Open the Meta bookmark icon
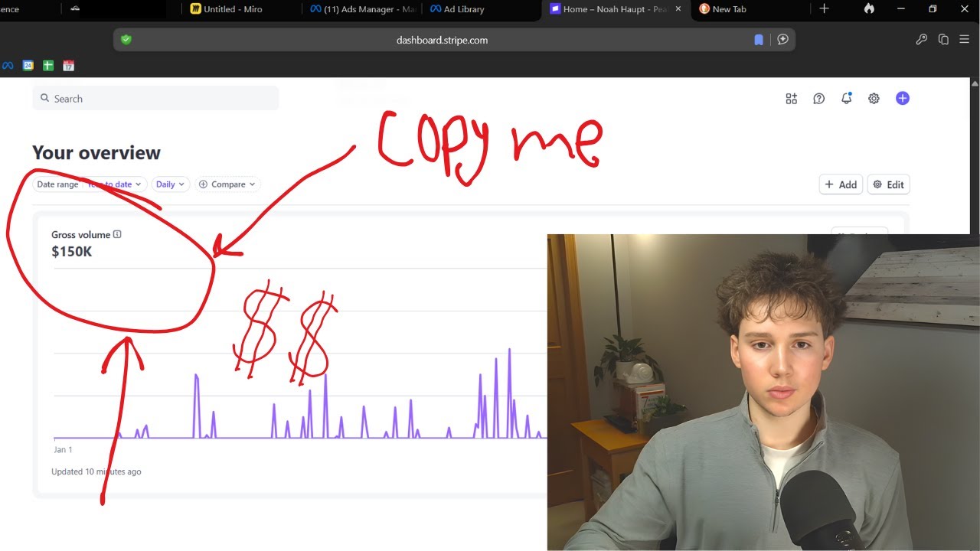 [x=8, y=66]
